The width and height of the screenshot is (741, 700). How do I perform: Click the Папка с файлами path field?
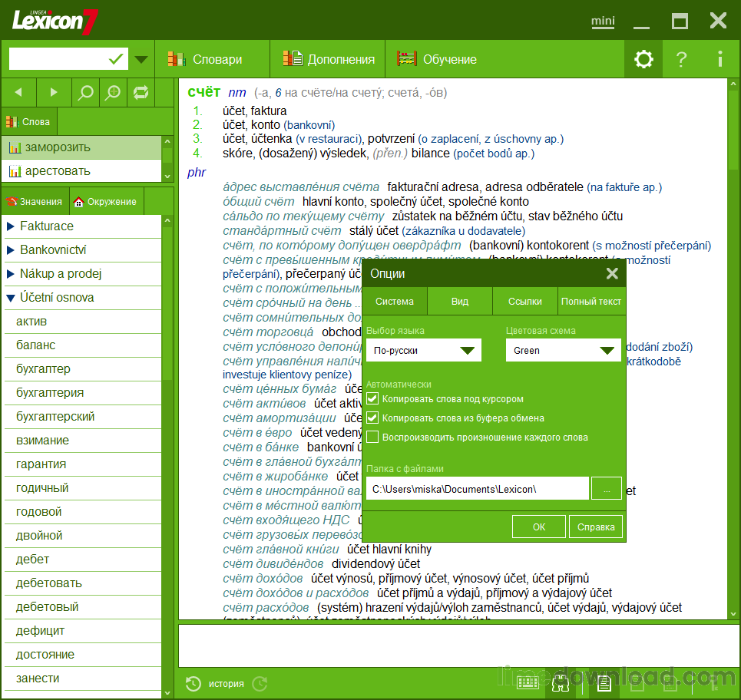477,489
